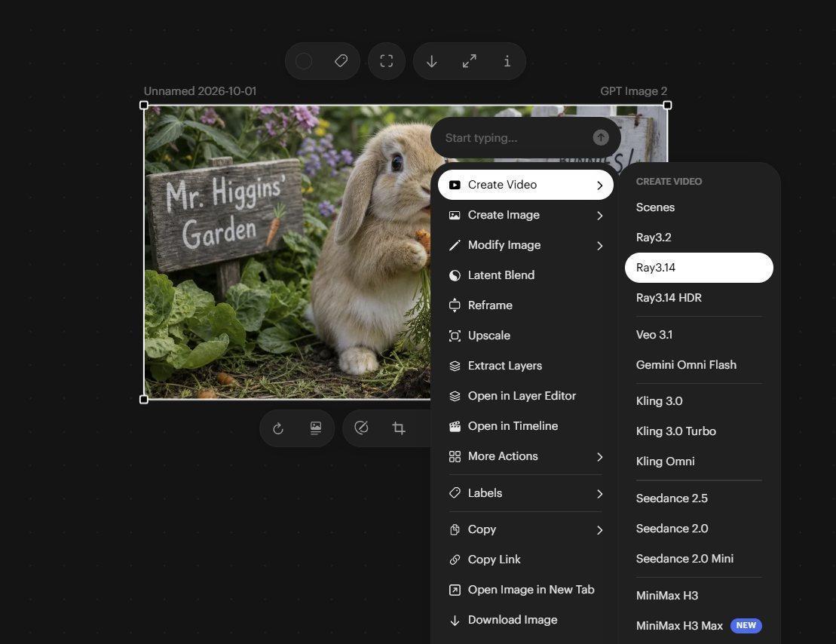
Task: Select Reframe in the context menu
Action: coord(525,305)
